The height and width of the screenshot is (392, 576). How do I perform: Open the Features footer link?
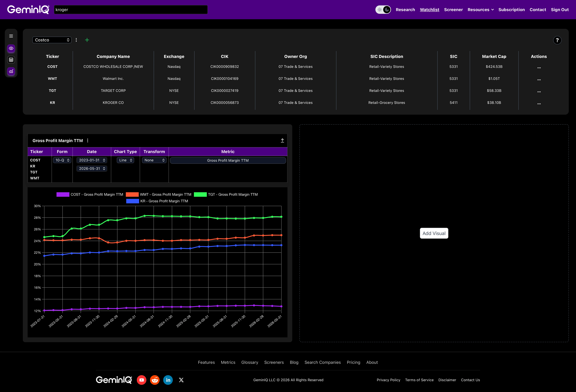point(207,362)
